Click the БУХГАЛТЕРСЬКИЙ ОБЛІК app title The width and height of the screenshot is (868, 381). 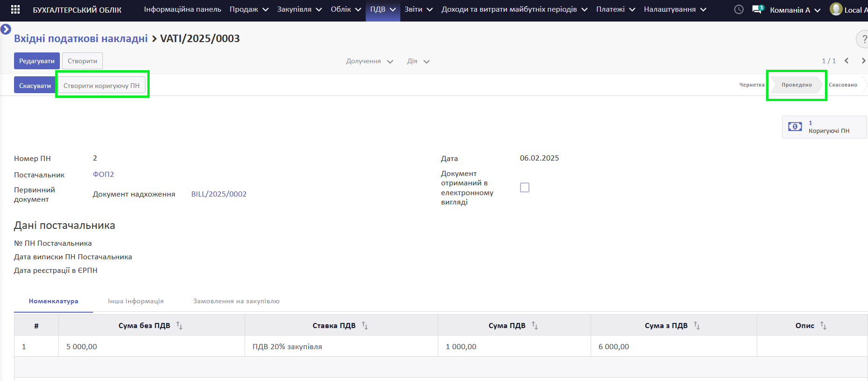tap(77, 10)
